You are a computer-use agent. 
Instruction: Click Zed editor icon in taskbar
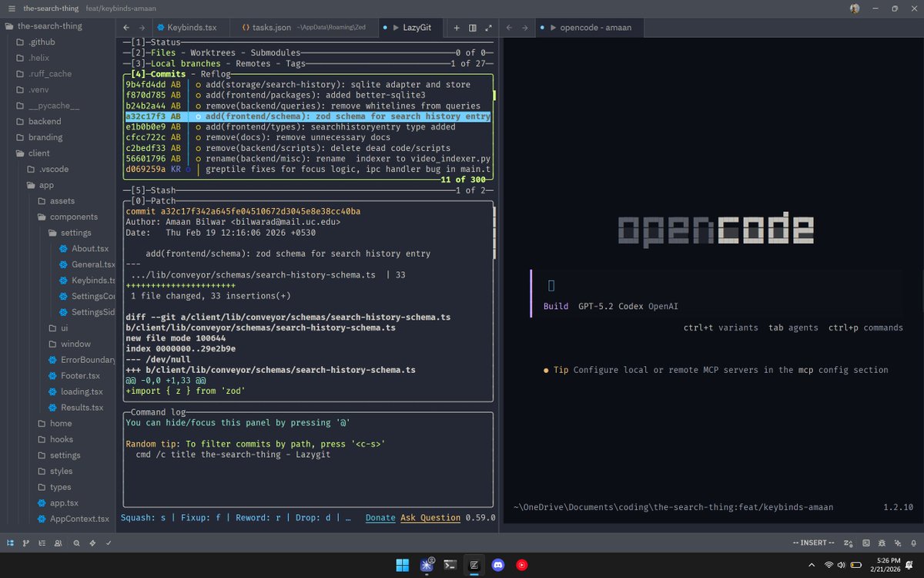[x=474, y=565]
